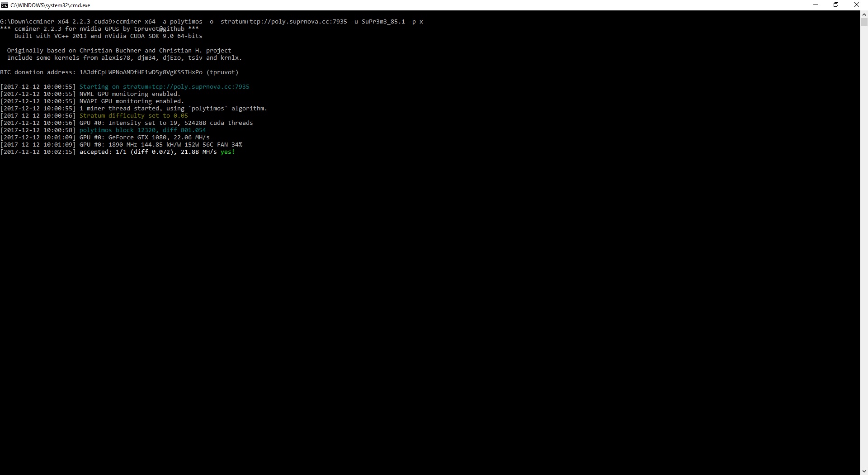Click the 'polytimos block 12320' line

coord(142,130)
